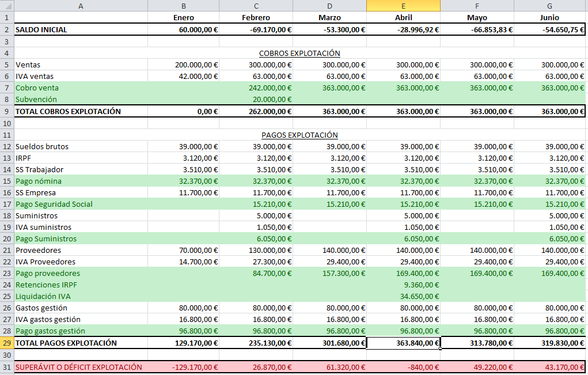The width and height of the screenshot is (588, 375).
Task: Select retenciones IRPF value 9.360,00 €
Action: pos(404,285)
